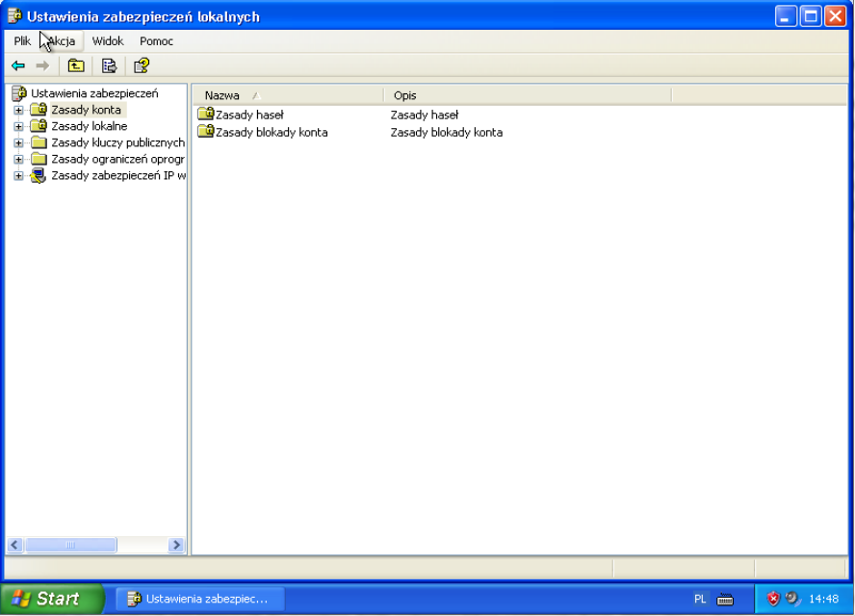
Task: Click the tree pane scrollbar right arrow
Action: [176, 545]
